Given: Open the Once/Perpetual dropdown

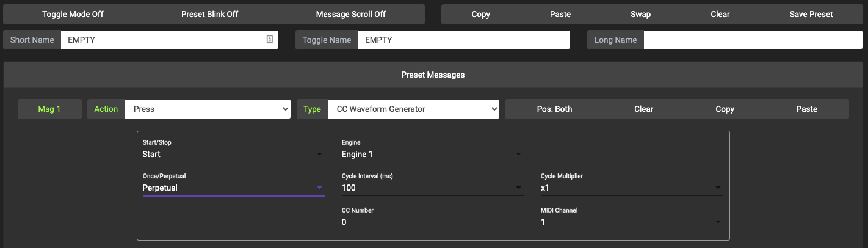Looking at the screenshot, I should pos(233,188).
